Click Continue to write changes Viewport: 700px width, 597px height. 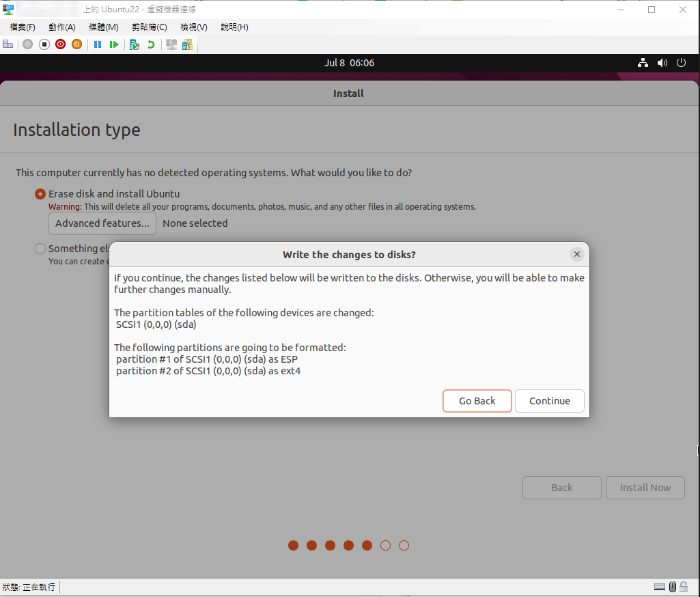pyautogui.click(x=550, y=401)
